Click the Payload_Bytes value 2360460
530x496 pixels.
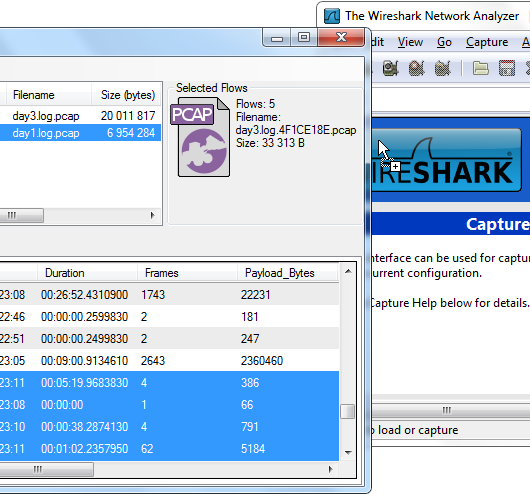pos(262,360)
